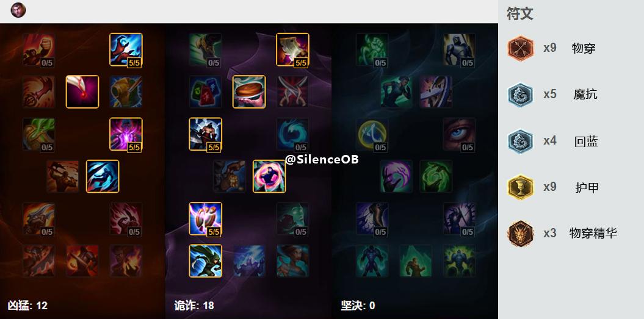Click the 坚决: 0 tree label
Viewport: 644px width, 319px height.
click(358, 306)
